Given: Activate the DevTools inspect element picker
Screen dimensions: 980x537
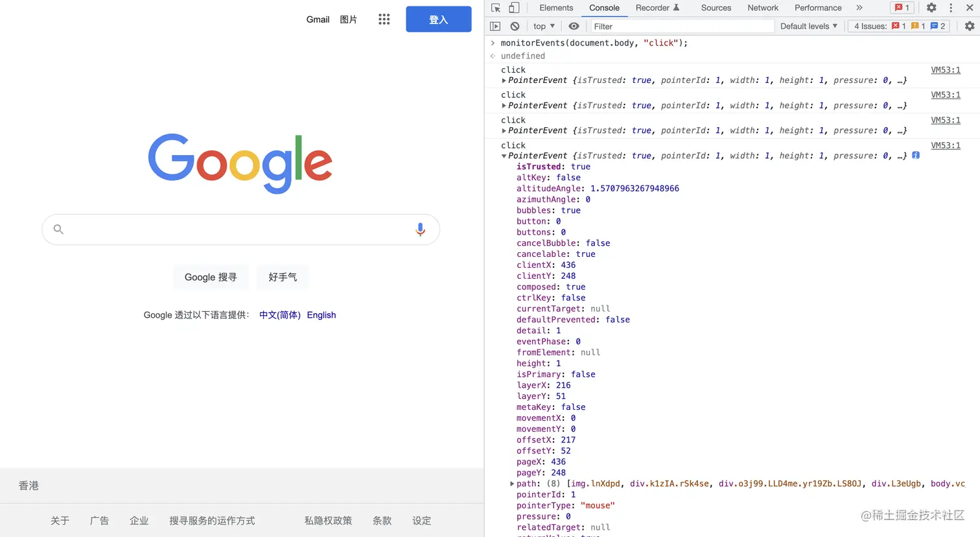Looking at the screenshot, I should pos(496,8).
